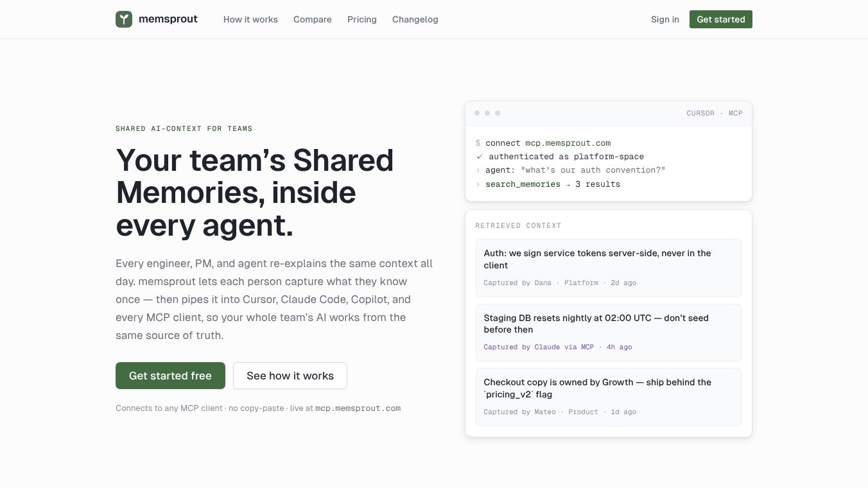Open the Staging DB resets memory card
This screenshot has width=868, height=488.
pyautogui.click(x=609, y=332)
